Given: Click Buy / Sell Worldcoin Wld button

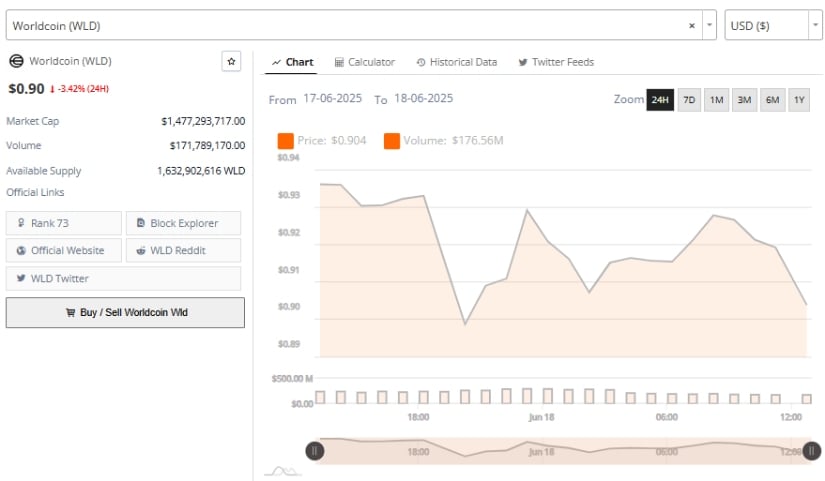Looking at the screenshot, I should coord(125,312).
